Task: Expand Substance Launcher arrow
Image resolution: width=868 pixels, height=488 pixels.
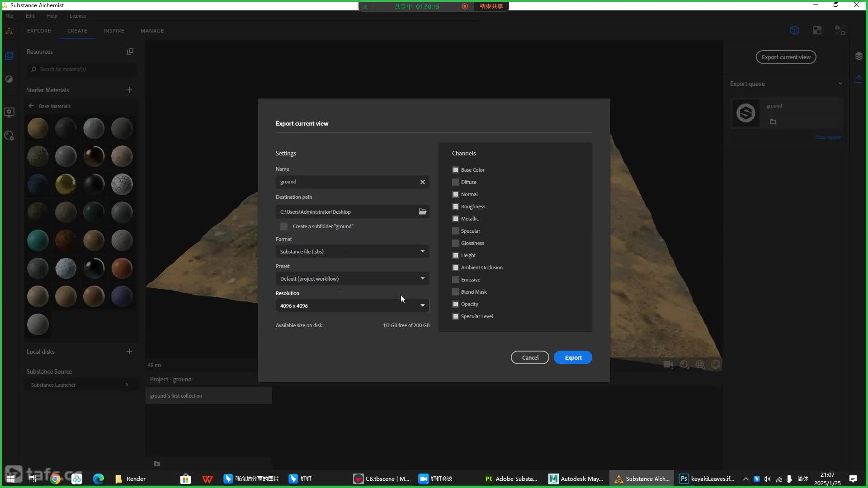Action: [x=127, y=385]
